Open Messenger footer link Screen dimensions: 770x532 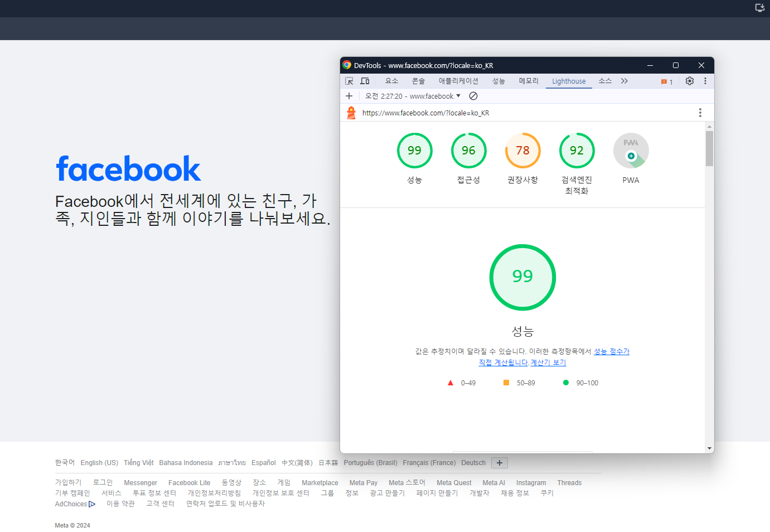(141, 483)
